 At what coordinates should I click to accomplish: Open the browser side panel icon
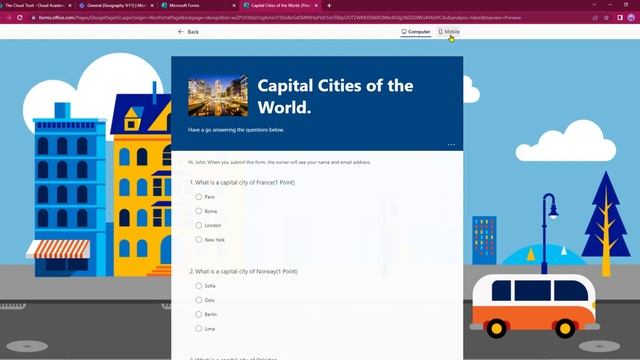pos(620,18)
